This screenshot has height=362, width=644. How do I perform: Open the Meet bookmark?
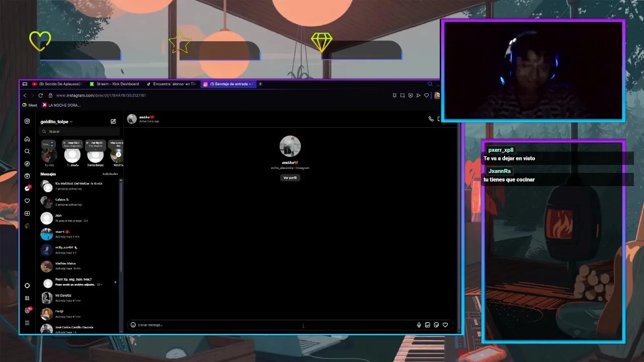point(30,105)
